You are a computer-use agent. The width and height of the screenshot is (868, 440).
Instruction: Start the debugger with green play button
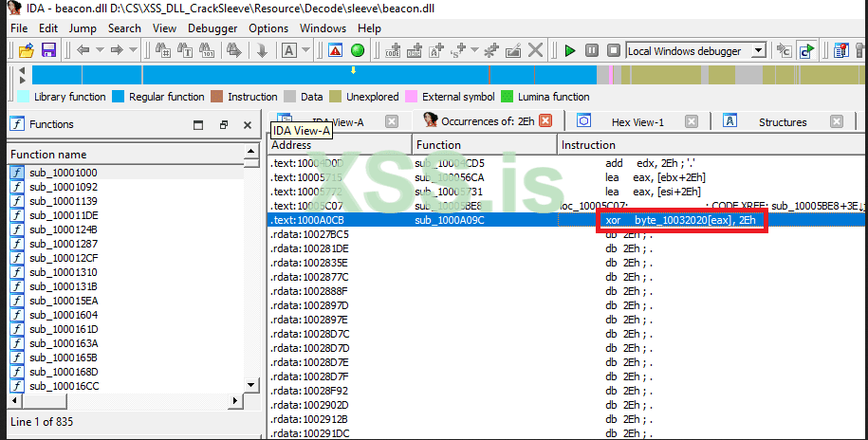click(x=569, y=50)
